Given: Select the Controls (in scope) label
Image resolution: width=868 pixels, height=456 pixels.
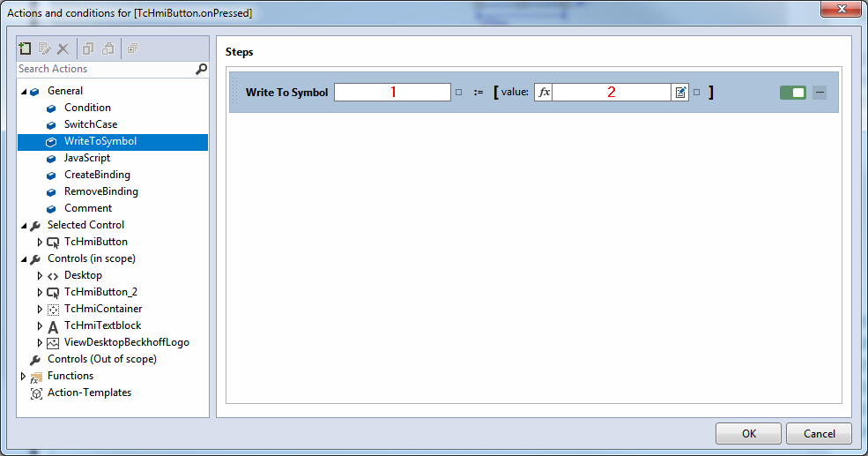Looking at the screenshot, I should coord(92,258).
